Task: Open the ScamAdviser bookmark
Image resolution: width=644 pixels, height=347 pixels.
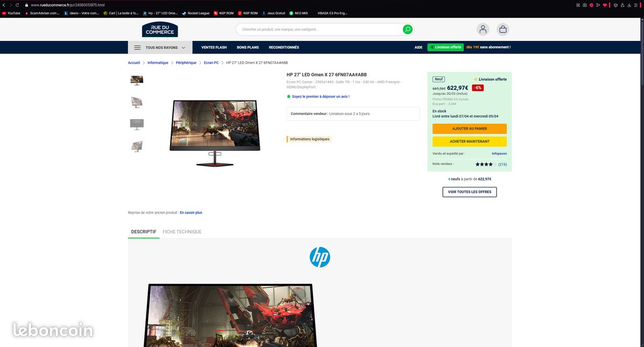Action: pos(42,13)
